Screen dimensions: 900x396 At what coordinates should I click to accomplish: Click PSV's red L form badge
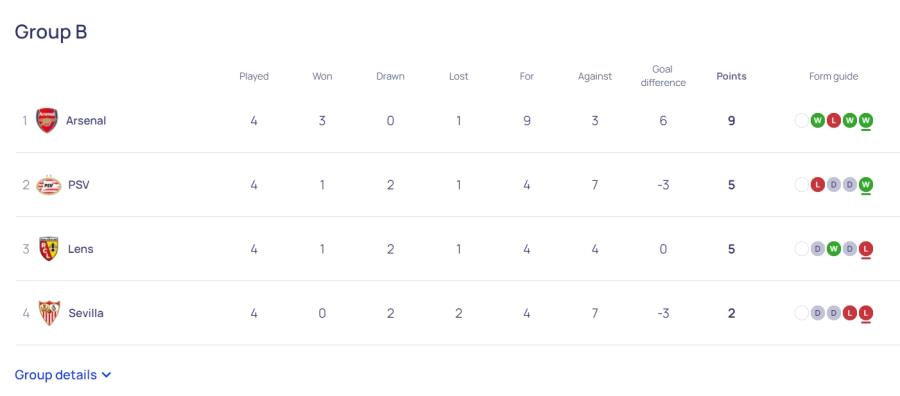[818, 185]
